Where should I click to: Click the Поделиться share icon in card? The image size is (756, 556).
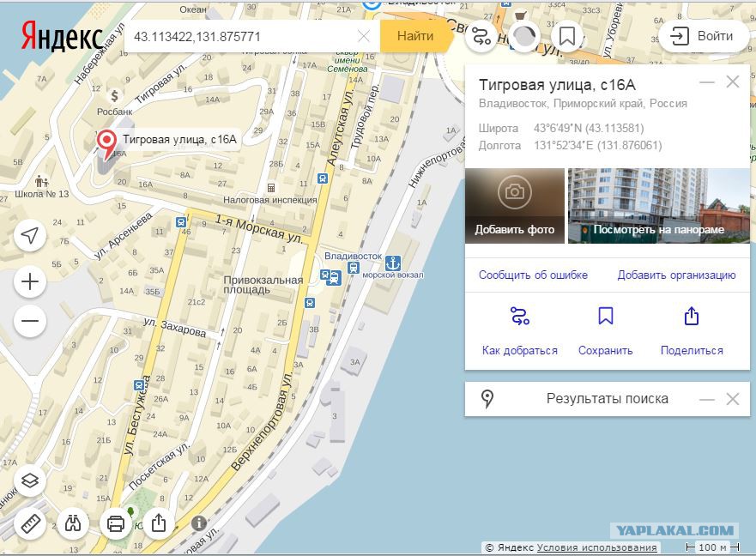pyautogui.click(x=692, y=317)
